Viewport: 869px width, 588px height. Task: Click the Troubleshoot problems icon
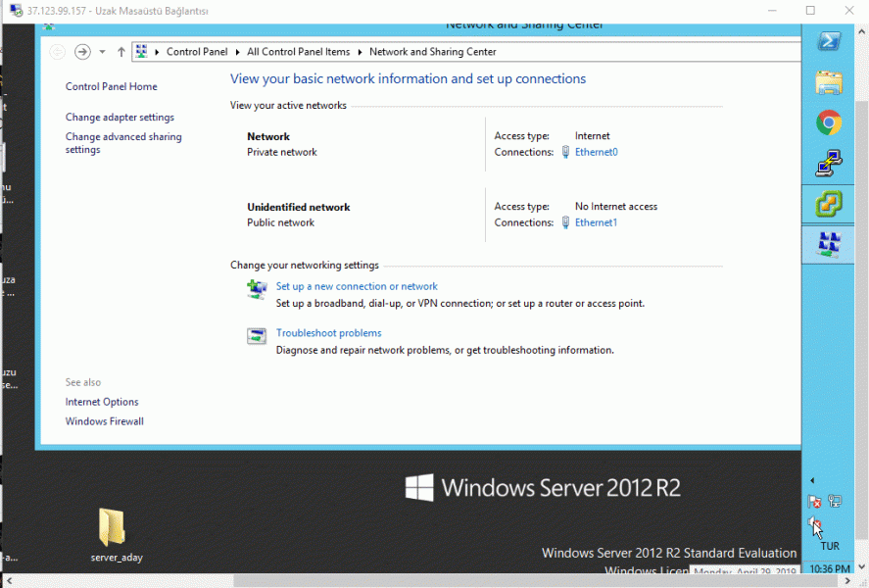(257, 336)
